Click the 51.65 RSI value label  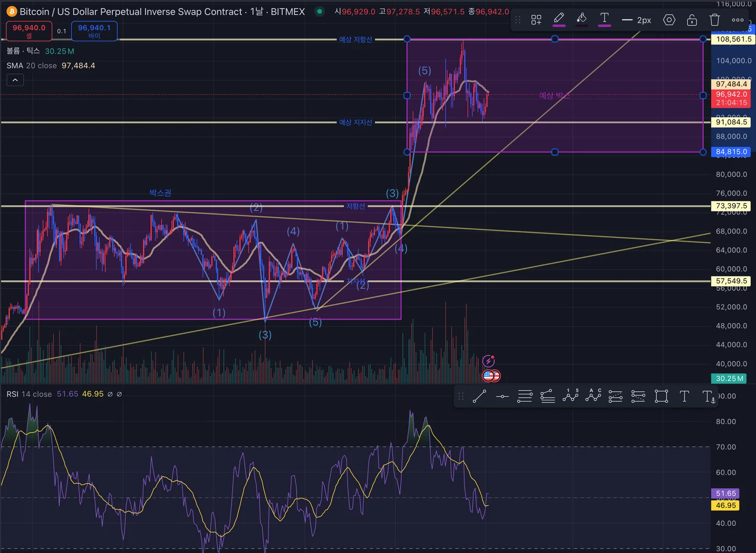726,493
